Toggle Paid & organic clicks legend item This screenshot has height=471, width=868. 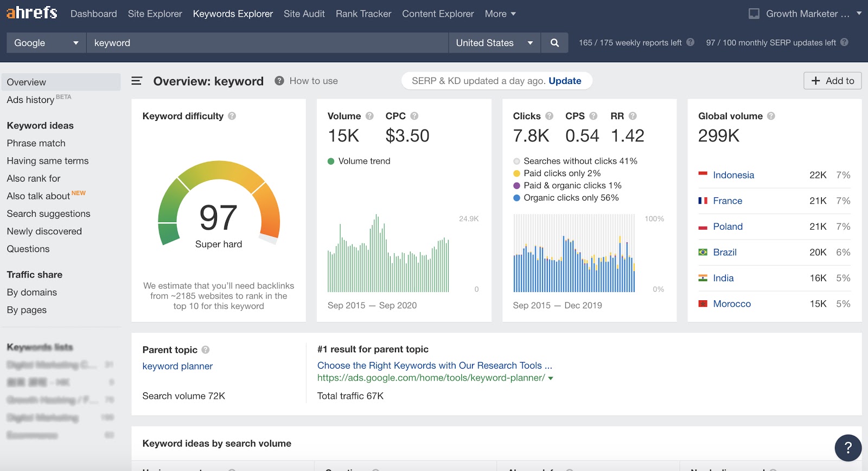coord(567,185)
